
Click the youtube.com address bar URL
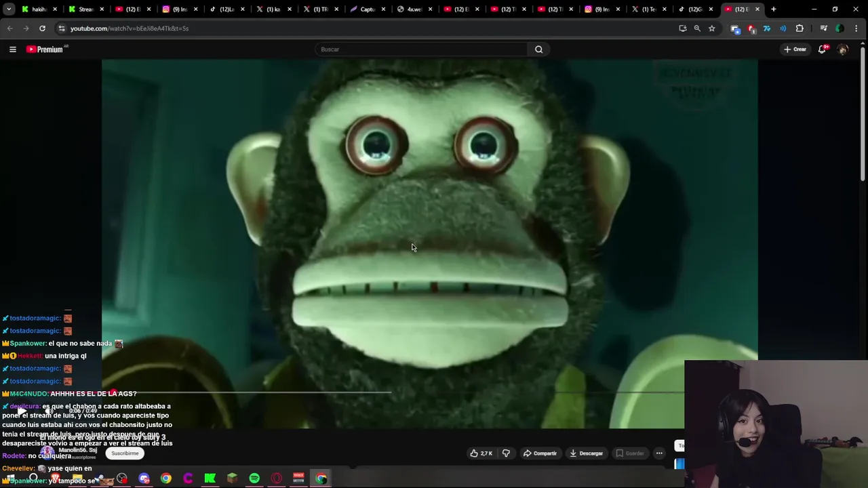click(x=130, y=28)
